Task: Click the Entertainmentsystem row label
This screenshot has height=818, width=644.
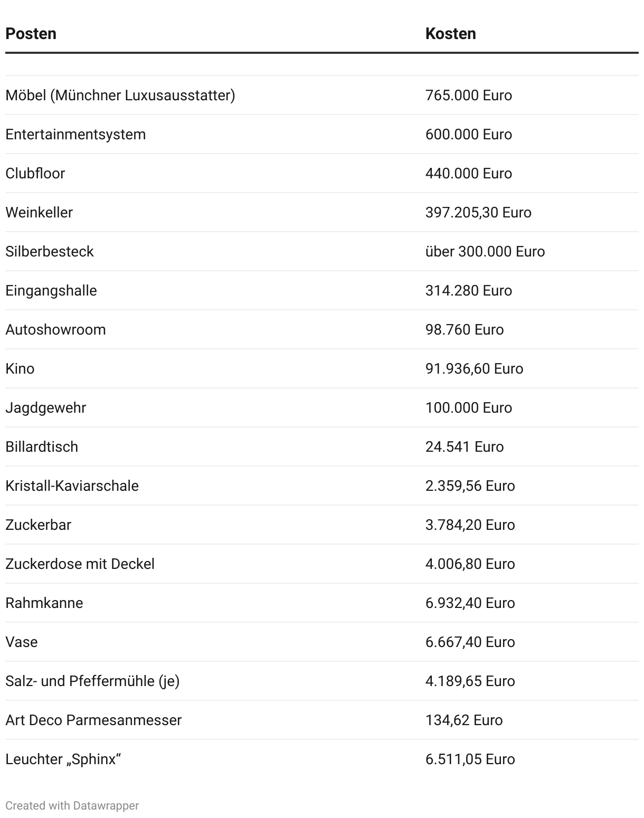Action: pos(75,135)
